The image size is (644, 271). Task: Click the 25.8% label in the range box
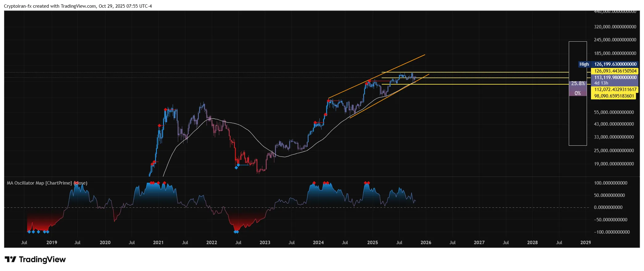click(x=578, y=83)
